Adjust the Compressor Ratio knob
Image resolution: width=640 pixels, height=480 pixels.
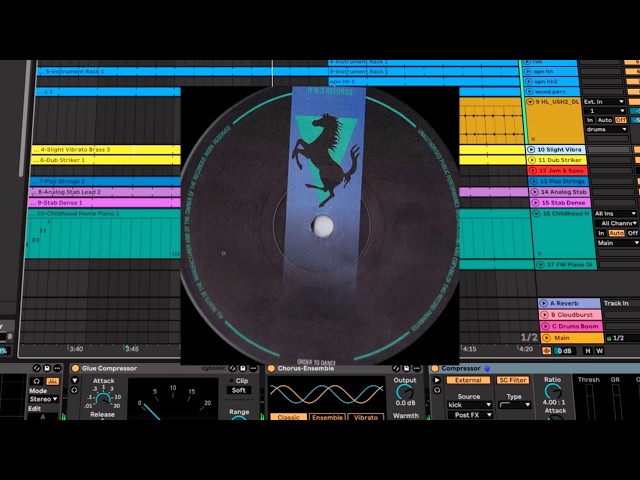tap(552, 392)
